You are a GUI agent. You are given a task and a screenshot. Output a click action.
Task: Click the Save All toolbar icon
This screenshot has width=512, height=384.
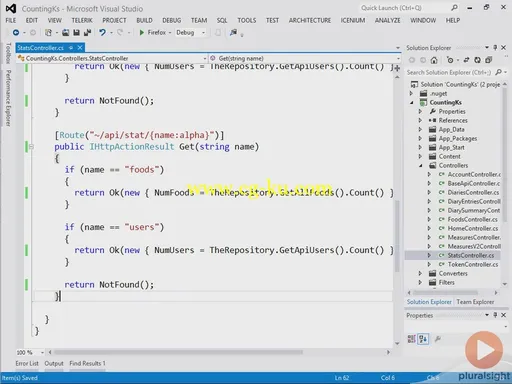(x=87, y=32)
